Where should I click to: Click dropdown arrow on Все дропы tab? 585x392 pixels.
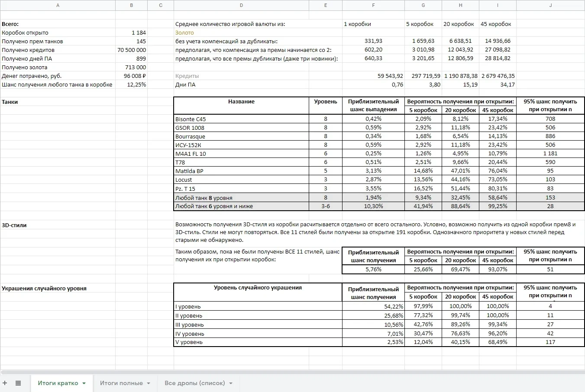pos(231,383)
